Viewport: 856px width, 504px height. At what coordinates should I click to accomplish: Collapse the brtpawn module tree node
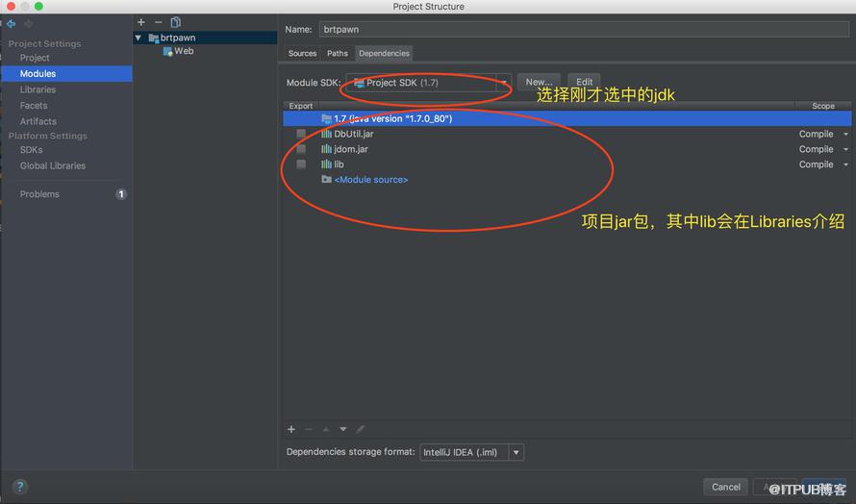pyautogui.click(x=138, y=38)
